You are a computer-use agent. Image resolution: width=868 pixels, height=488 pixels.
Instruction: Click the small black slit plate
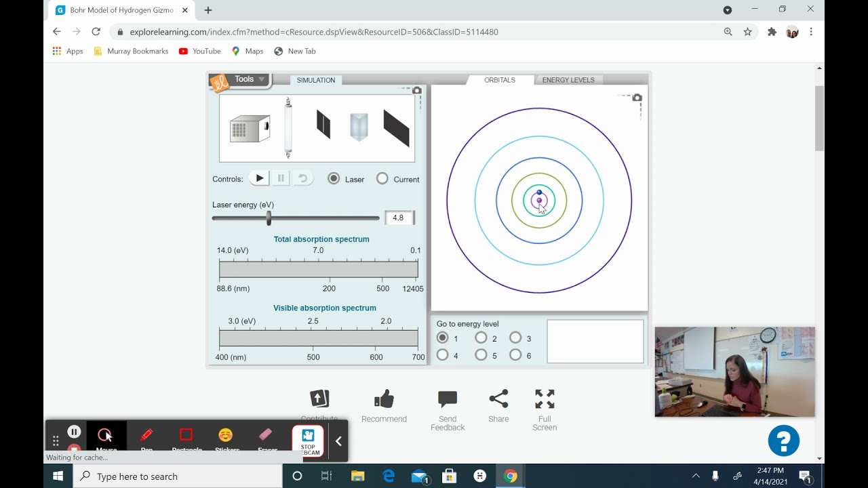coord(323,125)
